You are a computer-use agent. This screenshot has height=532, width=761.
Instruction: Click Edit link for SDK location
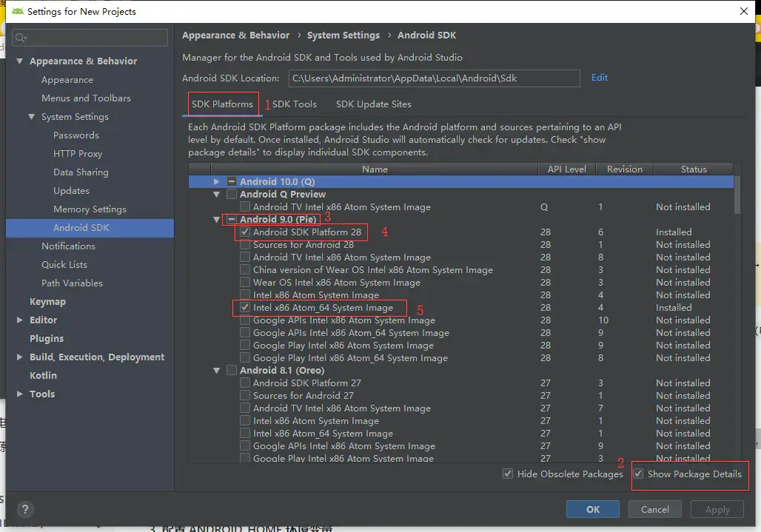coord(600,78)
